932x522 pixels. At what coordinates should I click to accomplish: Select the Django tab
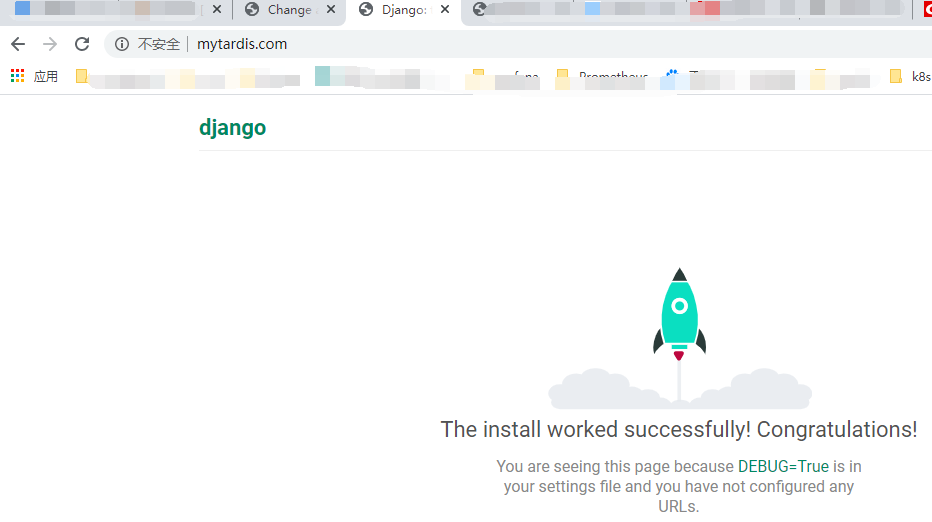click(x=404, y=10)
